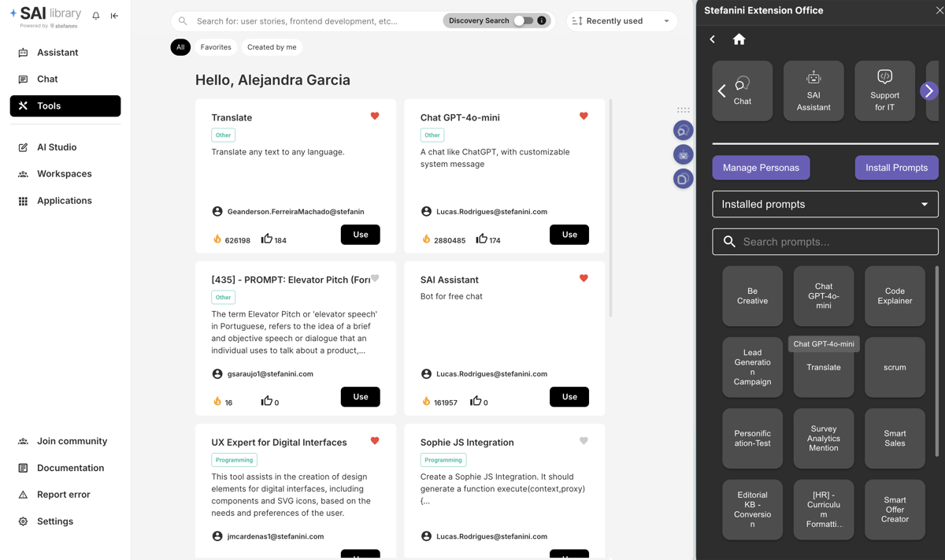
Task: Open SAI Assistant card in extension
Action: (813, 91)
